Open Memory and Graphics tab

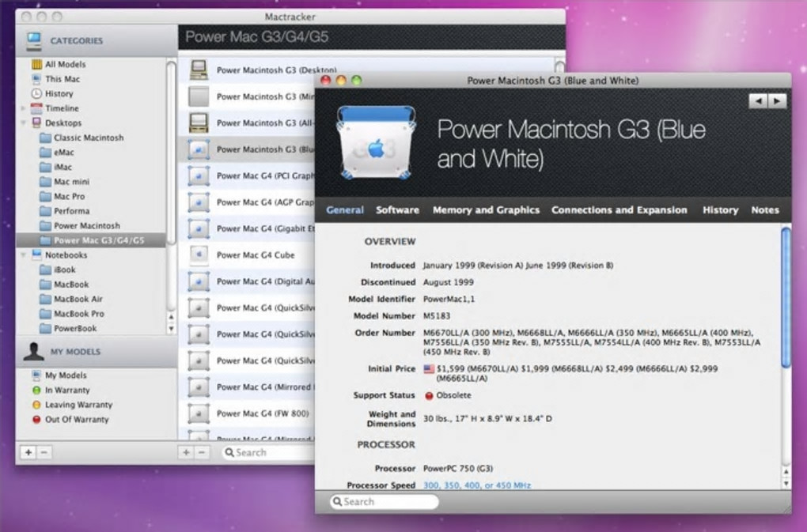point(486,210)
